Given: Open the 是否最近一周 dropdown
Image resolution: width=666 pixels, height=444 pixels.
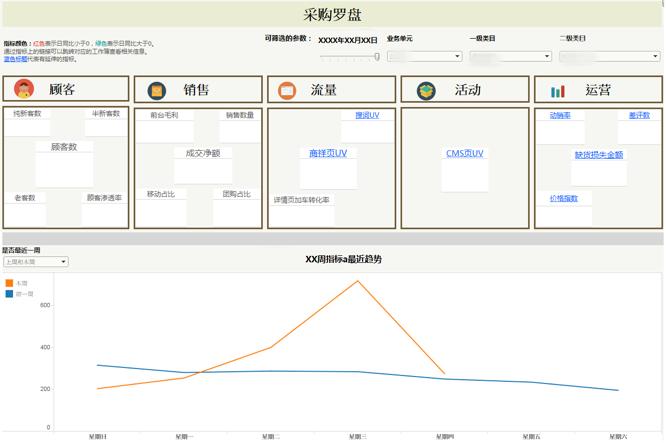Looking at the screenshot, I should [x=36, y=262].
